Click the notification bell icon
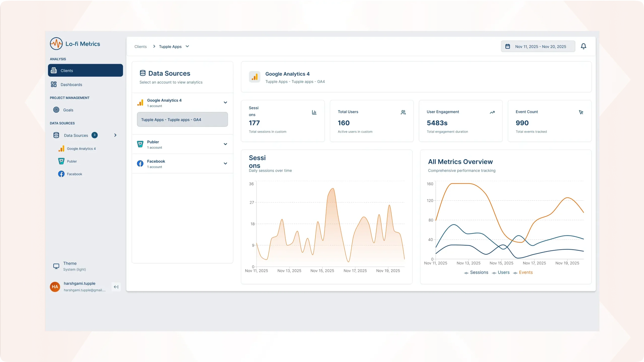 coord(583,46)
